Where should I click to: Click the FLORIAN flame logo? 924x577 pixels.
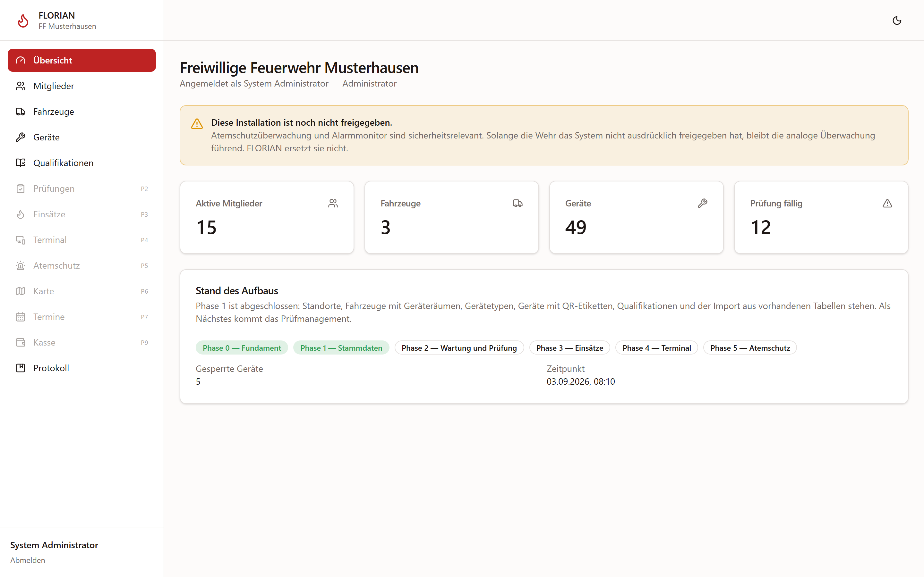point(23,21)
